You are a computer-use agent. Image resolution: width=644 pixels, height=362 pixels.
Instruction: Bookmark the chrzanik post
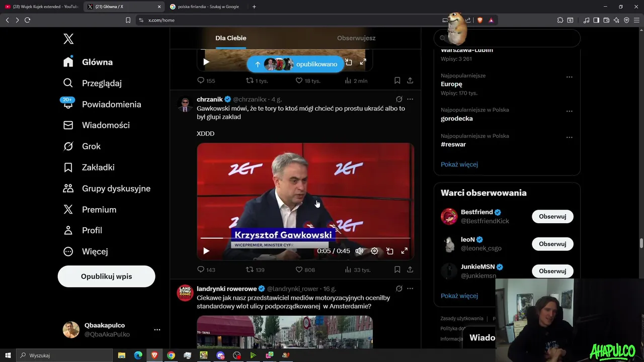click(x=397, y=269)
